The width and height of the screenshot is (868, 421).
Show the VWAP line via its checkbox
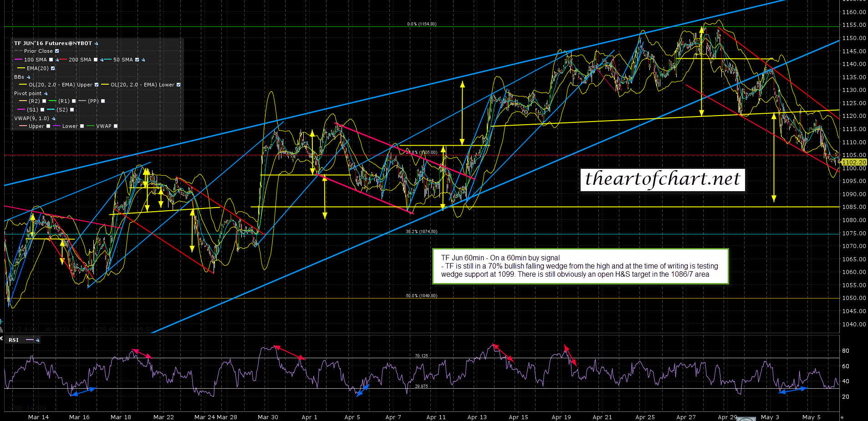115,126
